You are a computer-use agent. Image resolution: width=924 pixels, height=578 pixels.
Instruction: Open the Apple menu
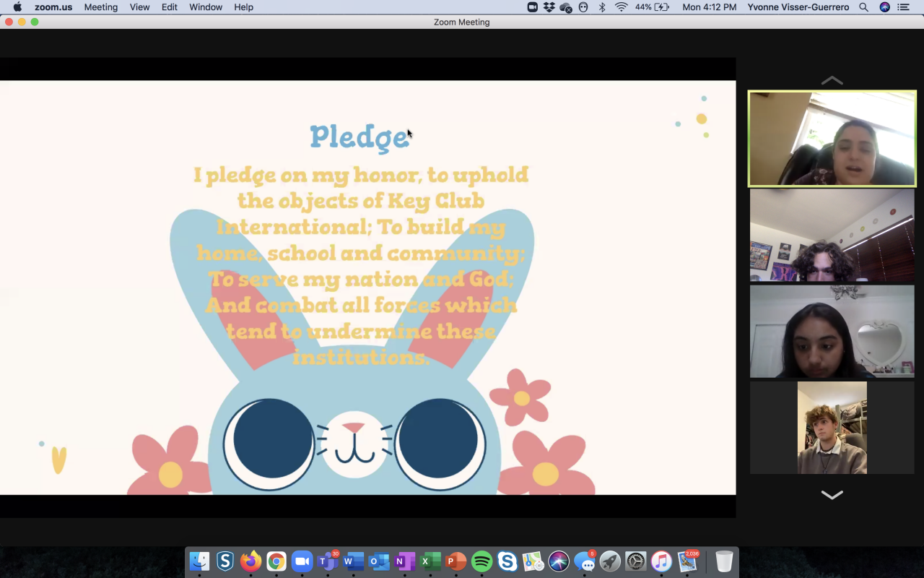pos(17,7)
